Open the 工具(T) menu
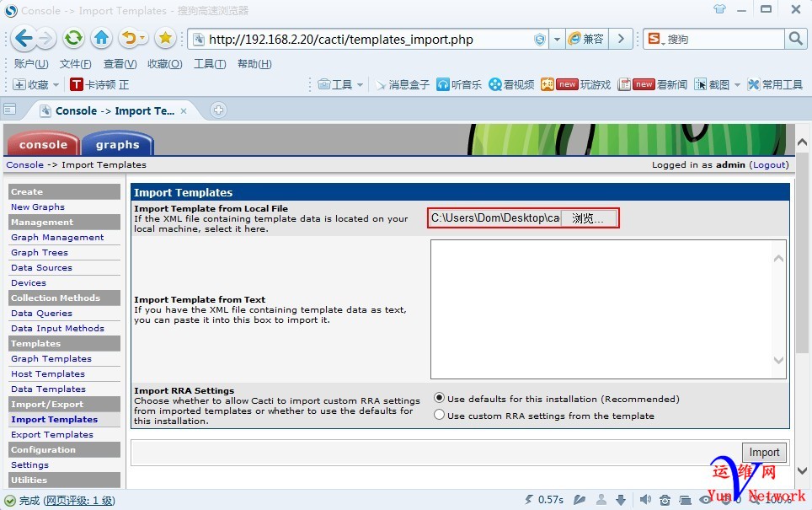This screenshot has height=510, width=812. point(210,64)
